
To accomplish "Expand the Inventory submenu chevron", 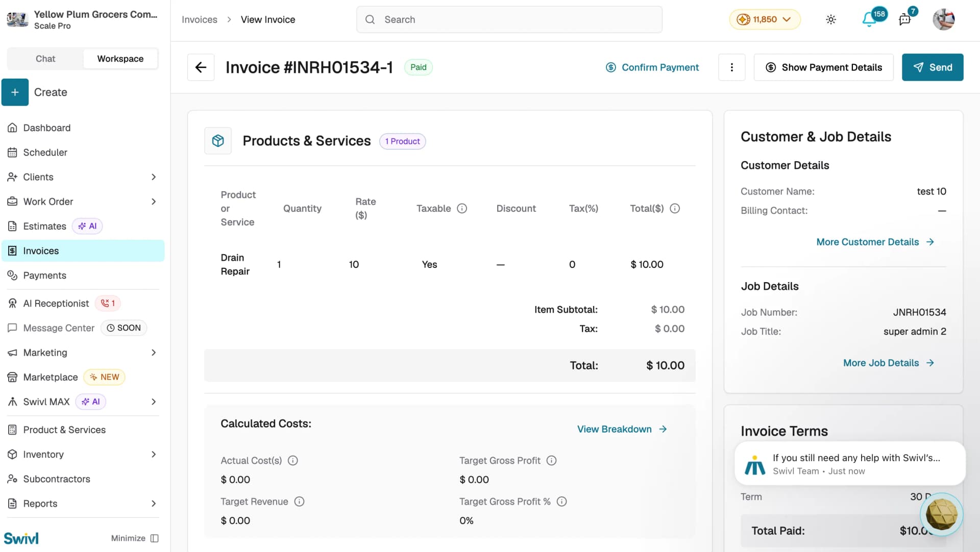I will point(154,455).
